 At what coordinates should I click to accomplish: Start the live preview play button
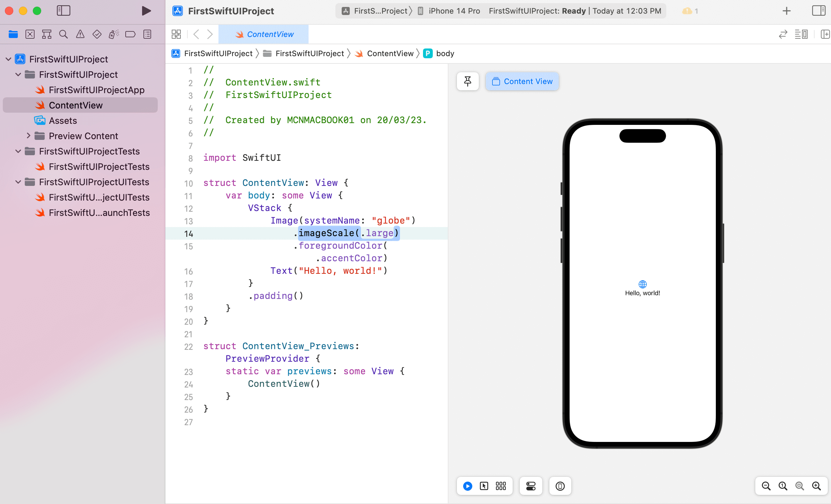[x=468, y=486]
